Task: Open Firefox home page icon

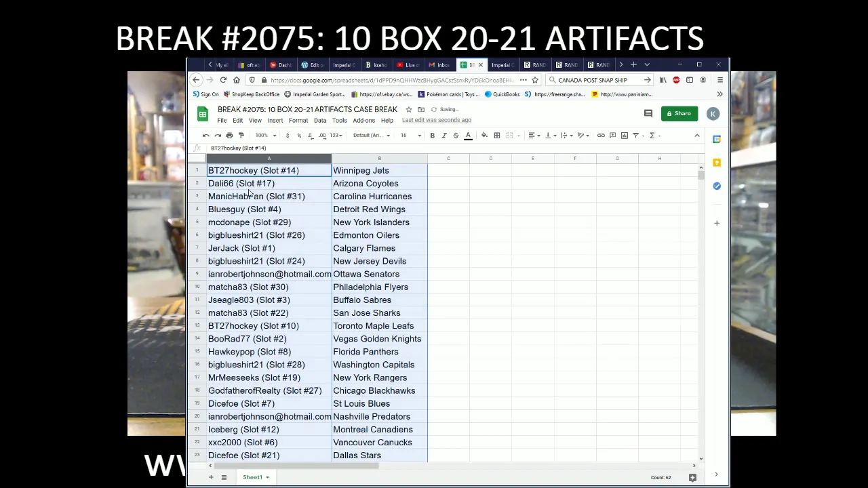Action: pos(237,80)
